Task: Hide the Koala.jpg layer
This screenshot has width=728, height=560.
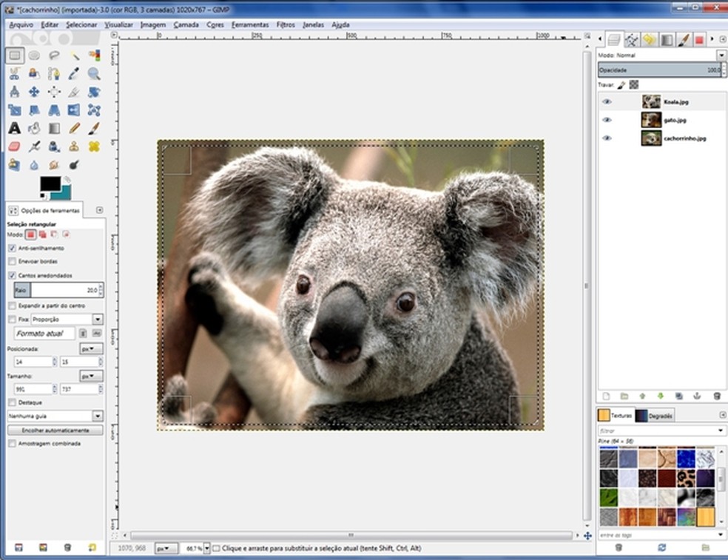Action: [x=607, y=101]
